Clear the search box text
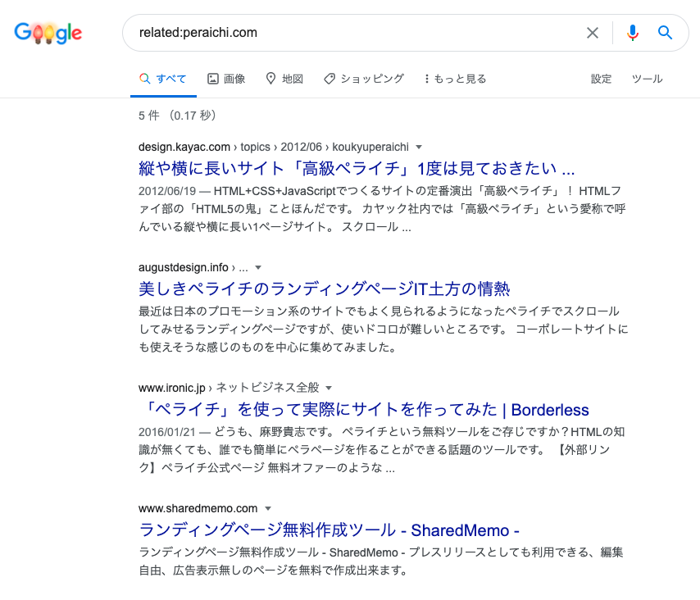Viewport: 700px width, 600px height. pos(593,33)
